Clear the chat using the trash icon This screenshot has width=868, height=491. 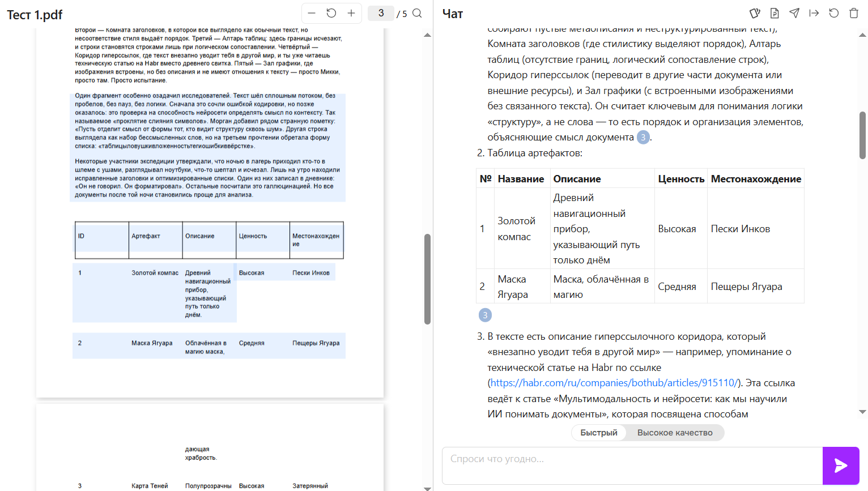click(x=854, y=13)
